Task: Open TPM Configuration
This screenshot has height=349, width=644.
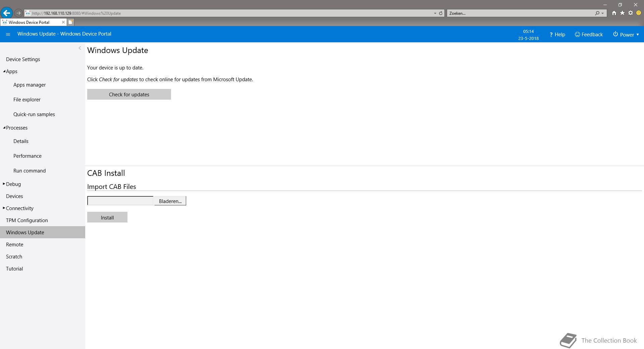Action: [27, 220]
